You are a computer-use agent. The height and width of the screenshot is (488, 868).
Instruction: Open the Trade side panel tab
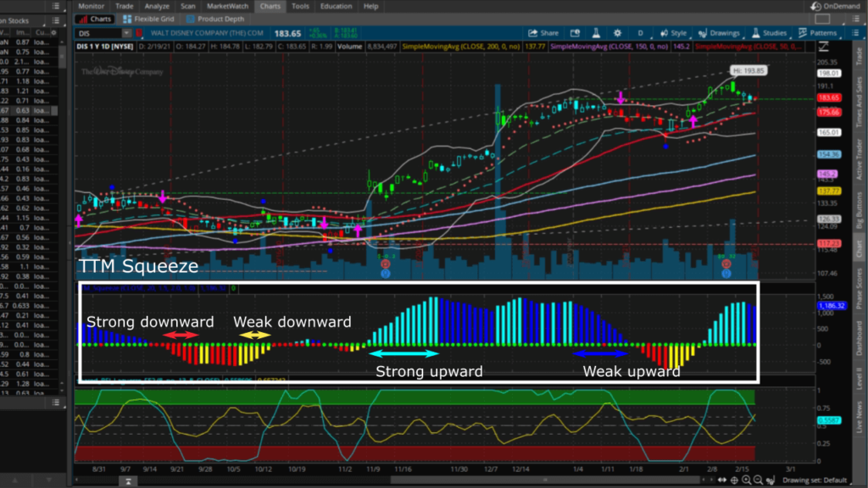pyautogui.click(x=860, y=56)
